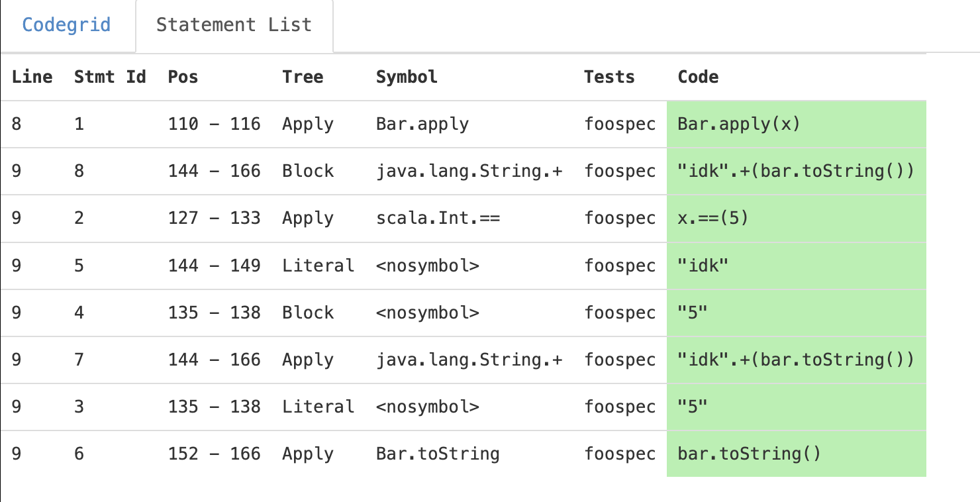The image size is (980, 502).
Task: Click <nosymbol> in the Stmt Id 5 row
Action: pos(428,266)
